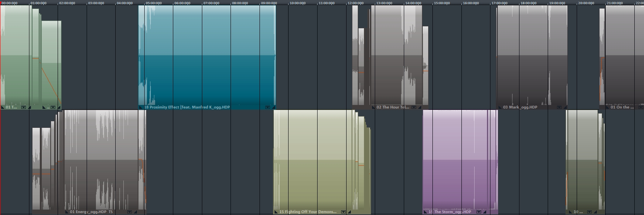Click the fade-in handle icon of 15 Fighting Off Your Demons
This screenshot has height=215, width=644.
(x=276, y=212)
